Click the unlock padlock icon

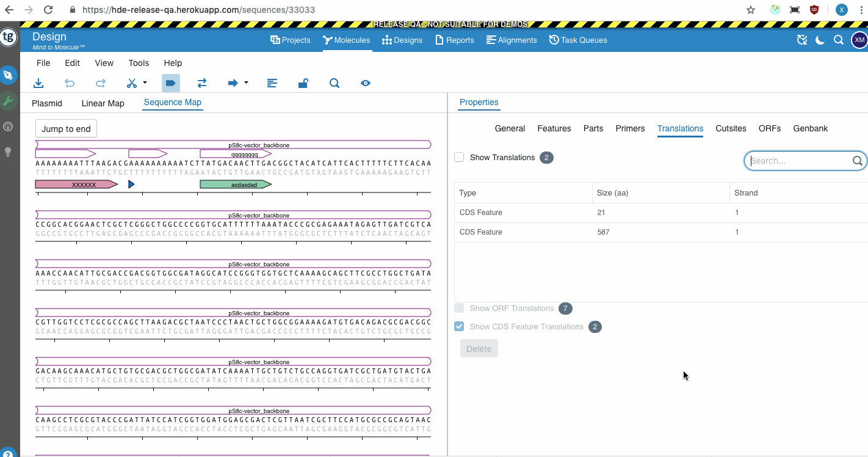pyautogui.click(x=303, y=83)
